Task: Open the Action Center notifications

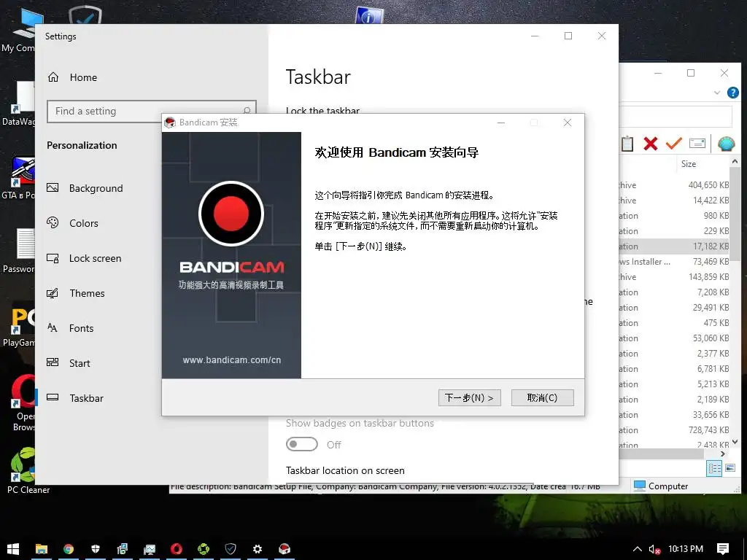Action: tap(723, 549)
